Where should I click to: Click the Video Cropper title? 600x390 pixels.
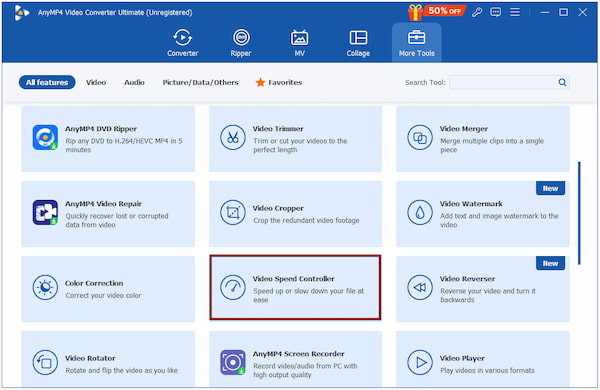click(278, 209)
